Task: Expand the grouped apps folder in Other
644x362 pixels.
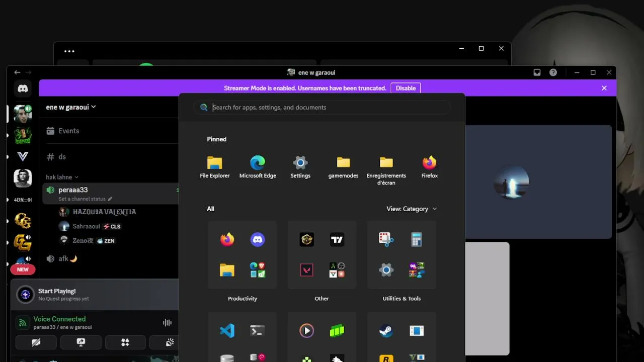Action: coord(337,270)
